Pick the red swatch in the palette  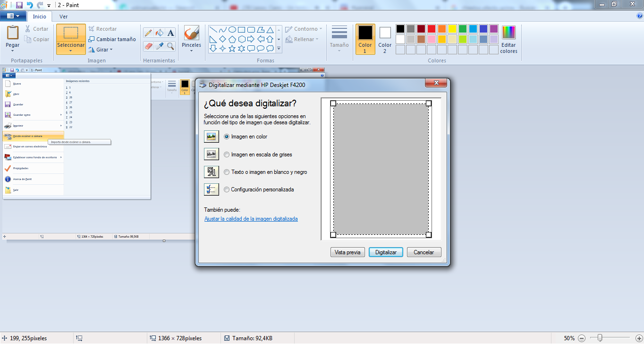pos(432,29)
